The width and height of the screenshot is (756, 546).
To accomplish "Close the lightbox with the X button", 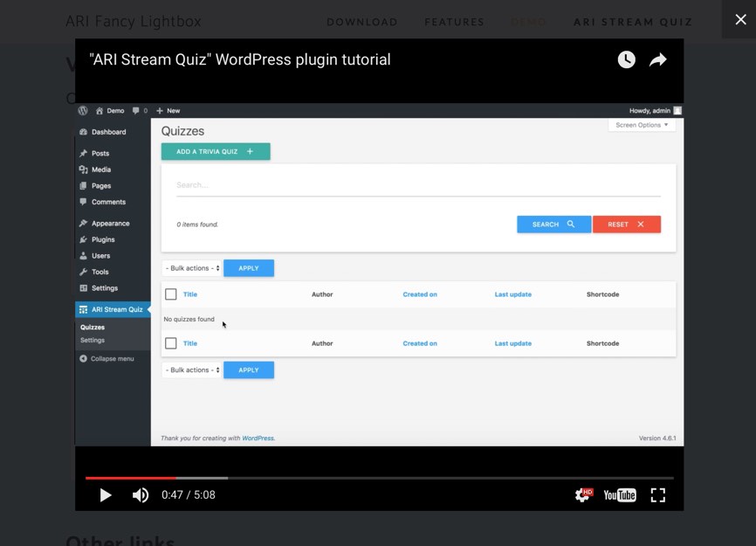I will pos(740,19).
